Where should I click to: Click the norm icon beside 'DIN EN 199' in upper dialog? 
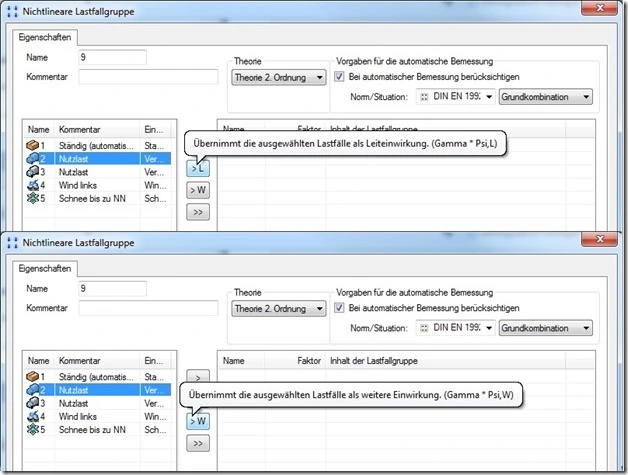click(424, 97)
